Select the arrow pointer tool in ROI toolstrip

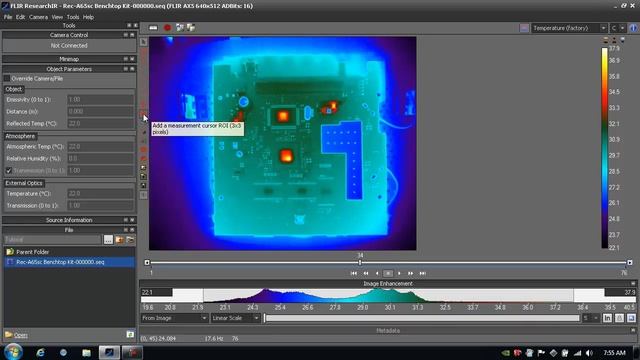pos(144,42)
